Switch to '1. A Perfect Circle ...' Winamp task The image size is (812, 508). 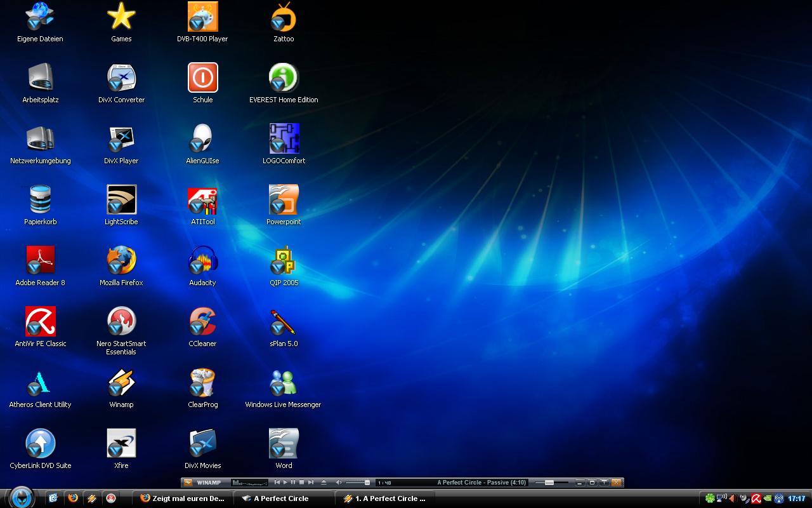tap(384, 498)
